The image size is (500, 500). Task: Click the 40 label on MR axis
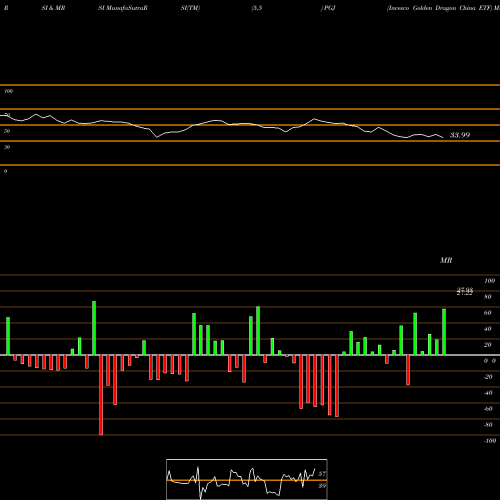[488, 329]
